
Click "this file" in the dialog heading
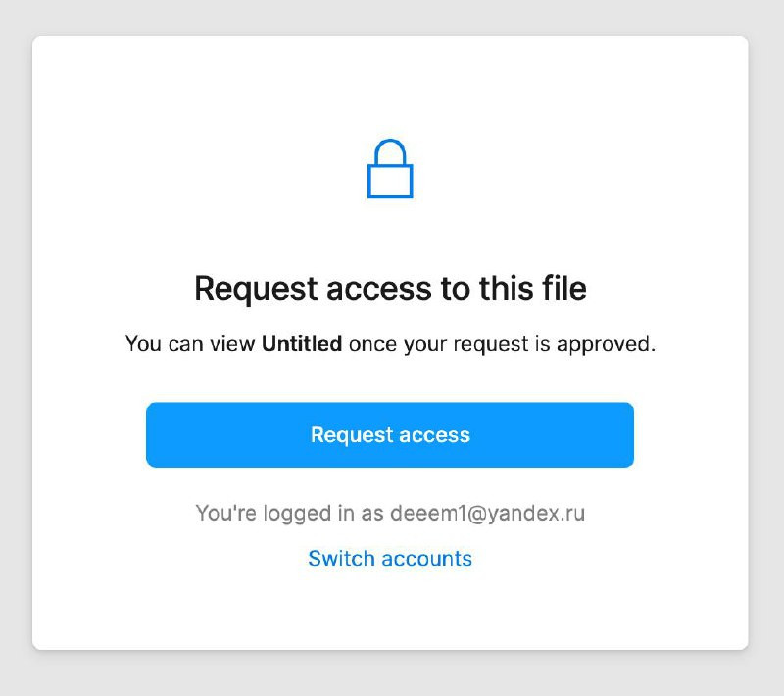(533, 288)
